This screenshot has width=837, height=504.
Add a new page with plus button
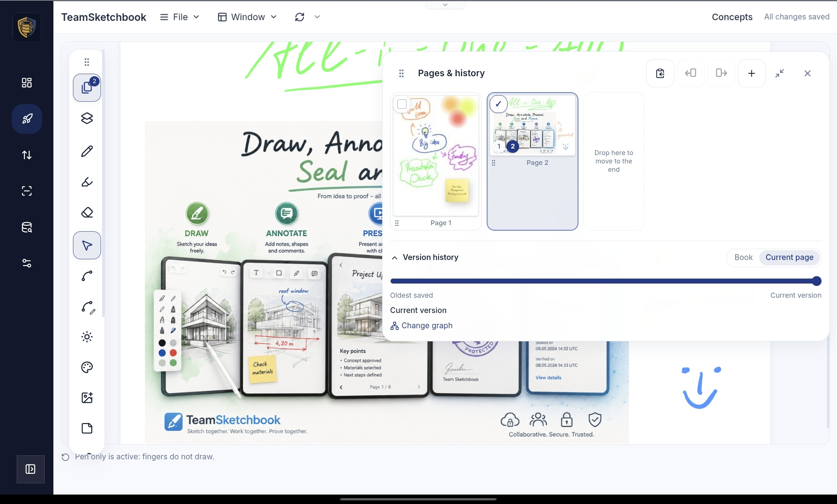(752, 73)
